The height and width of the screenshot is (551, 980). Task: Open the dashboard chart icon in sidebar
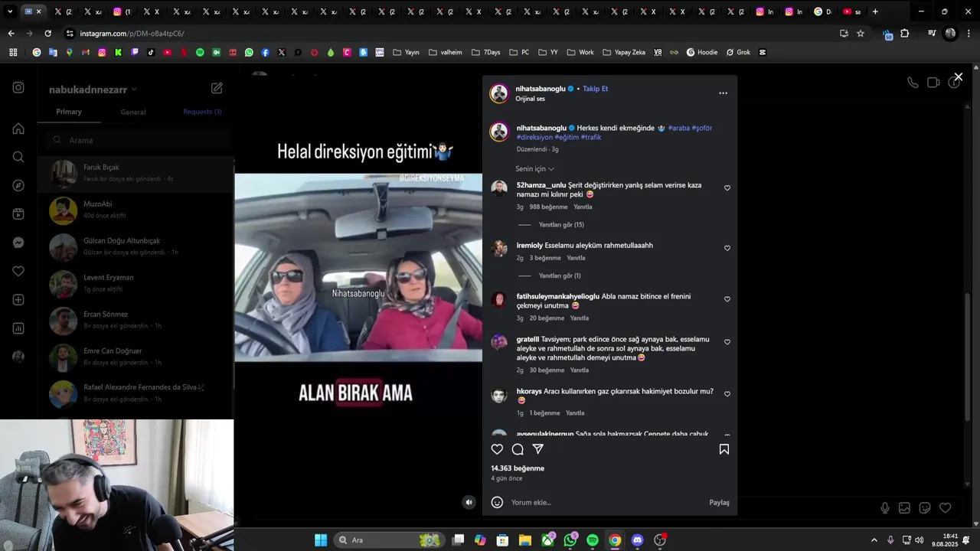(x=18, y=328)
